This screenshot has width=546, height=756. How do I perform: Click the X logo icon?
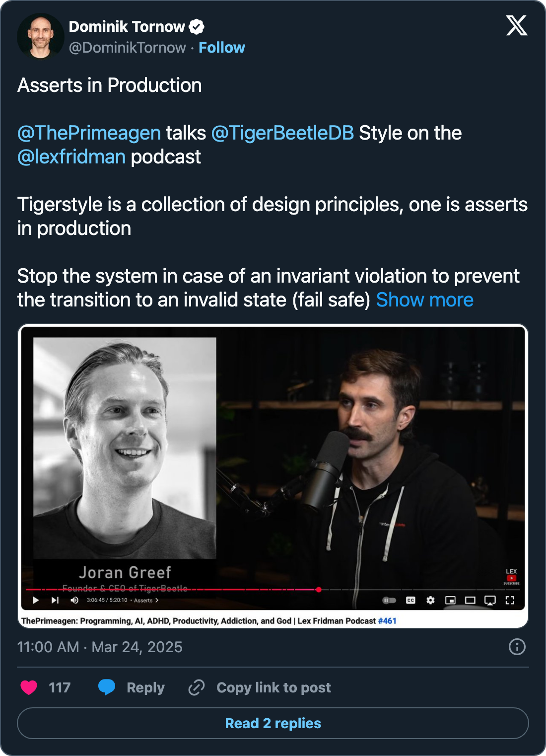(516, 25)
